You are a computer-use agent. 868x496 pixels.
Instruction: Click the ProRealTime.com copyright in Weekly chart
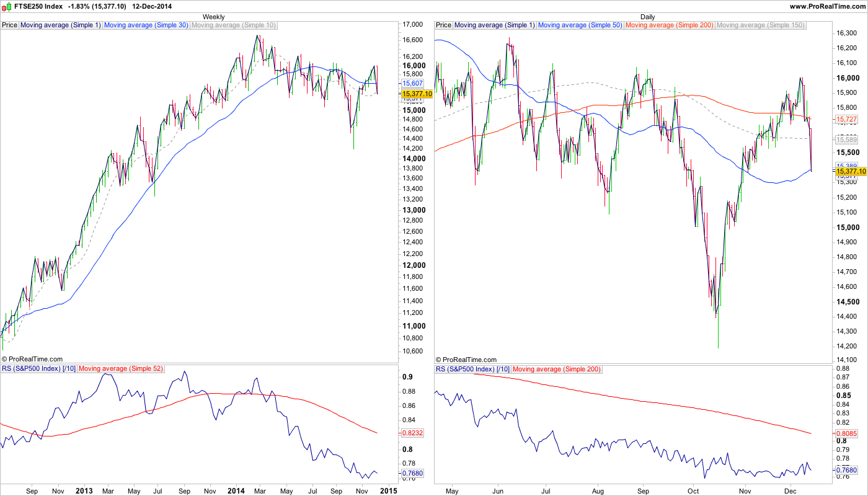[x=32, y=359]
